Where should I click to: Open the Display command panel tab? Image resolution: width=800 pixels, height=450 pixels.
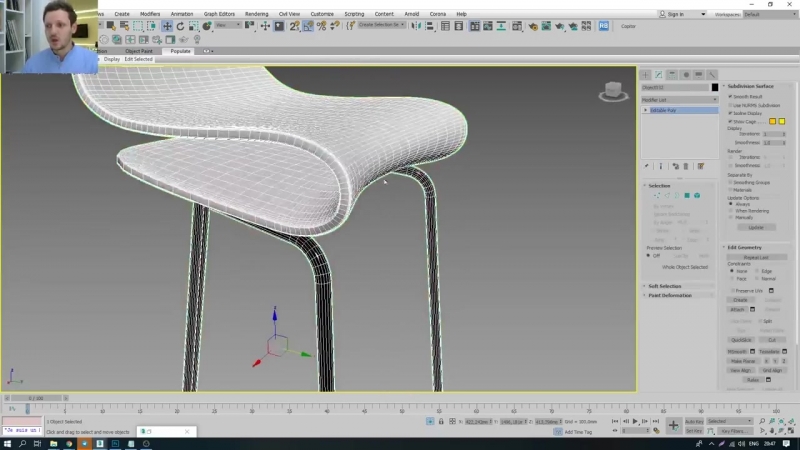coord(699,75)
